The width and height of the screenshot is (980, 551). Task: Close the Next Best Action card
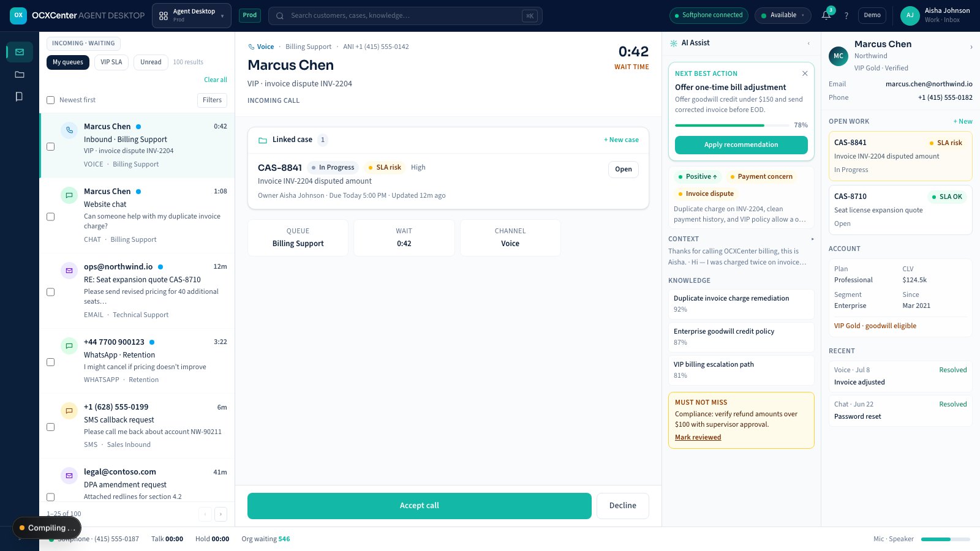(805, 73)
